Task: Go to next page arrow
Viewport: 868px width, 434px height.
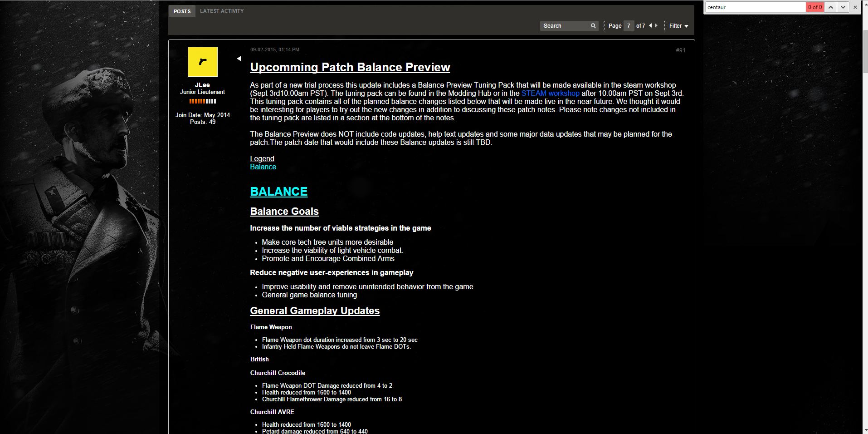Action: (656, 26)
